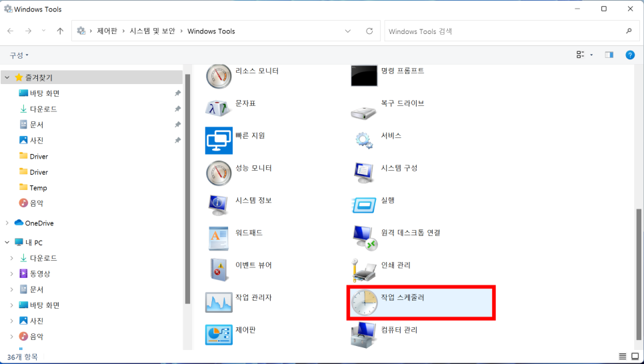Expand the address bar history dropdown
The width and height of the screenshot is (644, 364).
[x=348, y=31]
